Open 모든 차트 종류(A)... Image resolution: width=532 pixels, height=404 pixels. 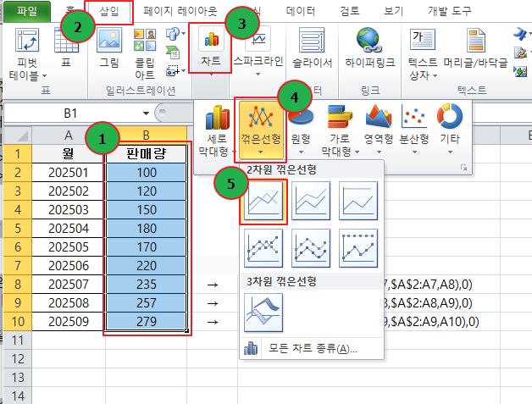[x=312, y=348]
